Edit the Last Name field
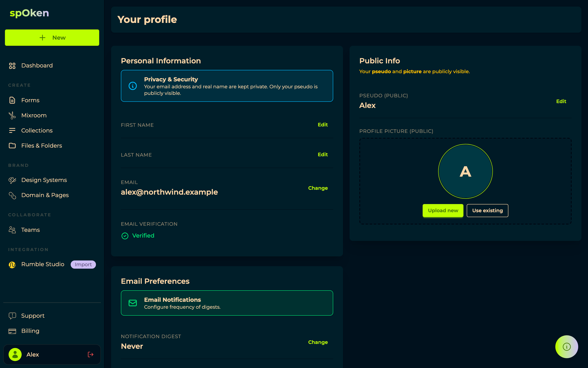 [x=323, y=155]
